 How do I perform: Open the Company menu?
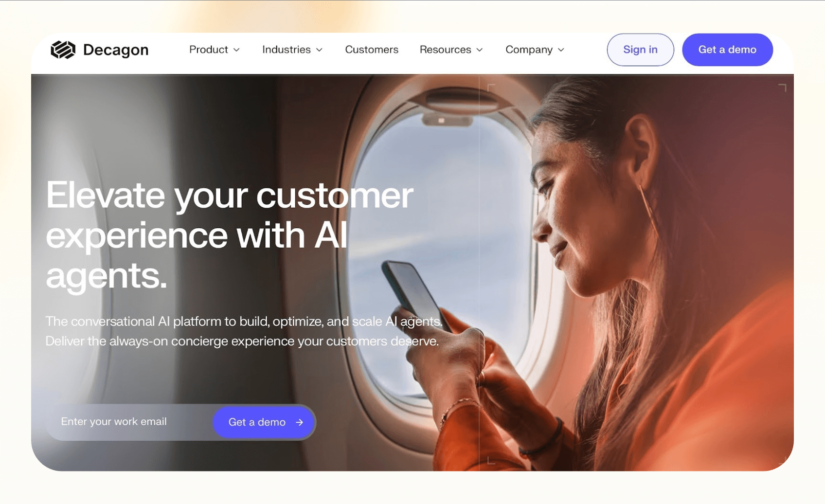pos(535,50)
